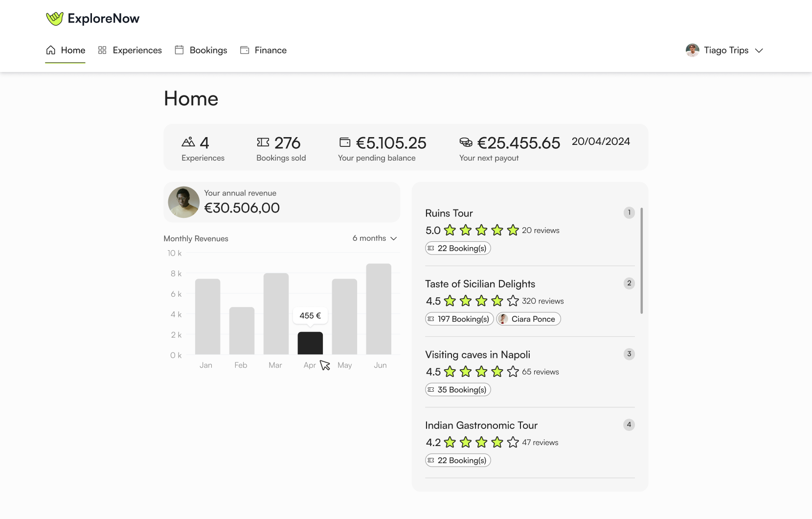The width and height of the screenshot is (812, 519).
Task: Open the Visiting caves in Napoli listing
Action: click(x=477, y=354)
